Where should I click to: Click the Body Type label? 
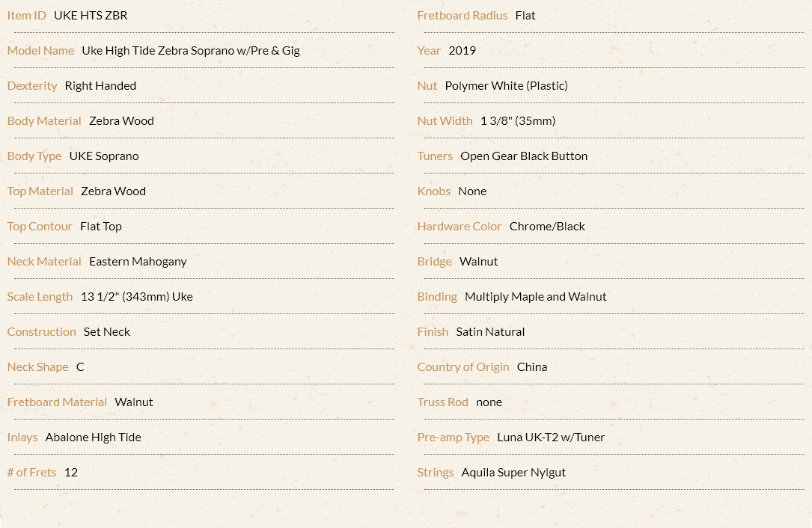coord(34,156)
